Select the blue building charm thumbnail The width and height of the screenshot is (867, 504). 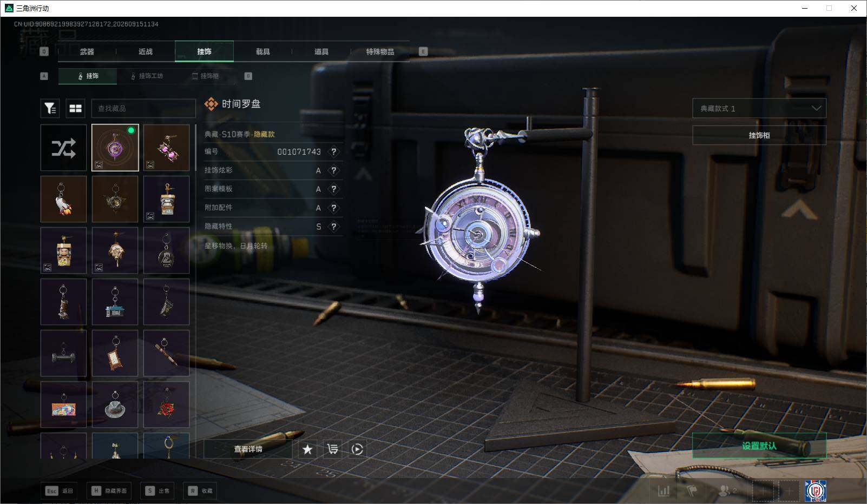click(x=115, y=302)
